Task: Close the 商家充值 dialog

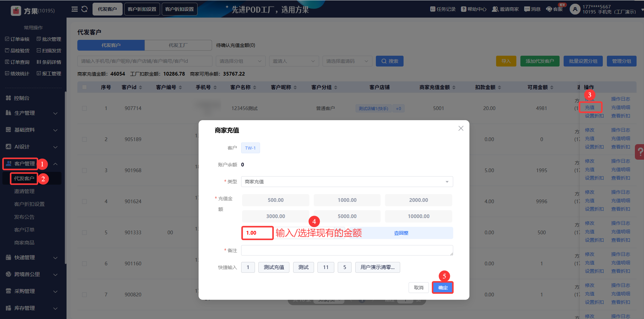Action: [x=461, y=128]
